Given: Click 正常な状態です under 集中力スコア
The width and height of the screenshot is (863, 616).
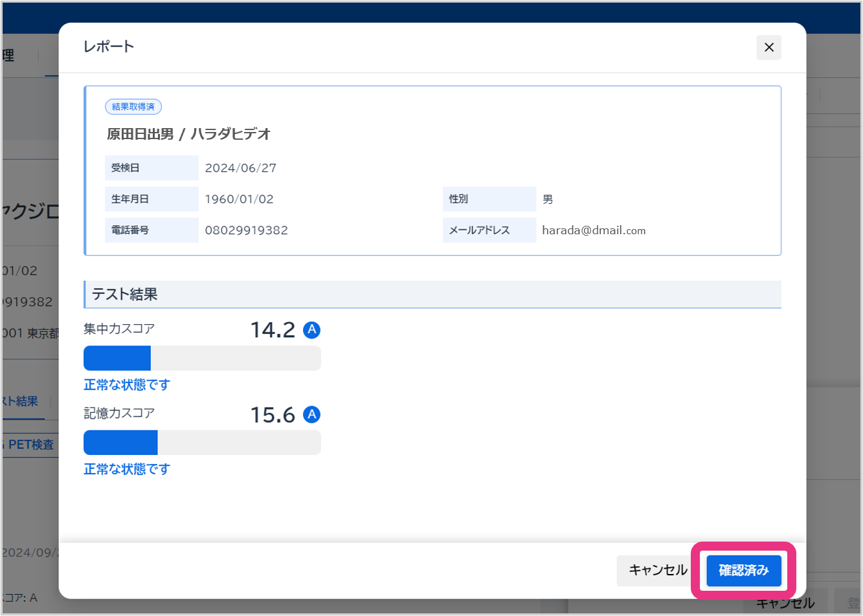Looking at the screenshot, I should point(127,385).
